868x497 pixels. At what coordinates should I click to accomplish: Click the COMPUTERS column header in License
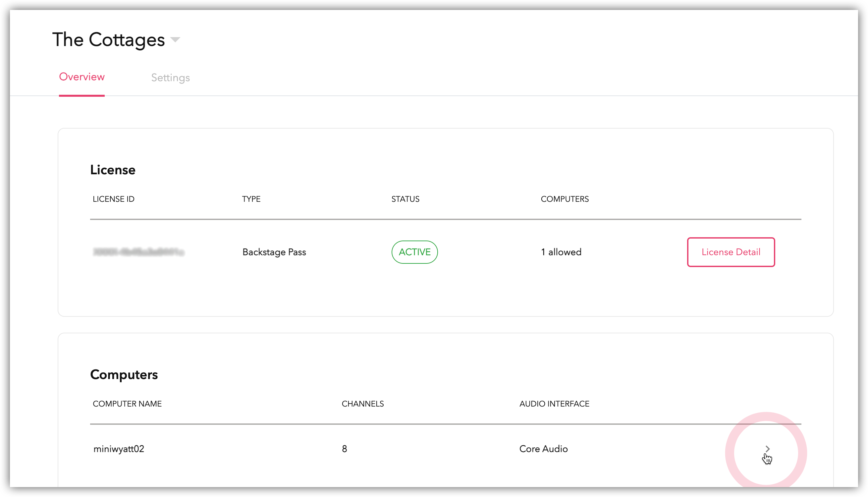564,199
